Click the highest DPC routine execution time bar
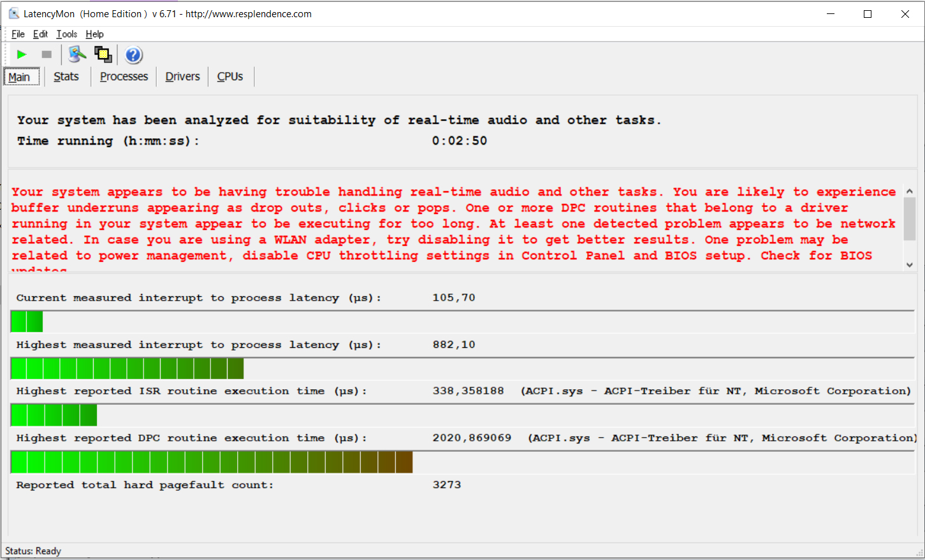 [x=212, y=462]
